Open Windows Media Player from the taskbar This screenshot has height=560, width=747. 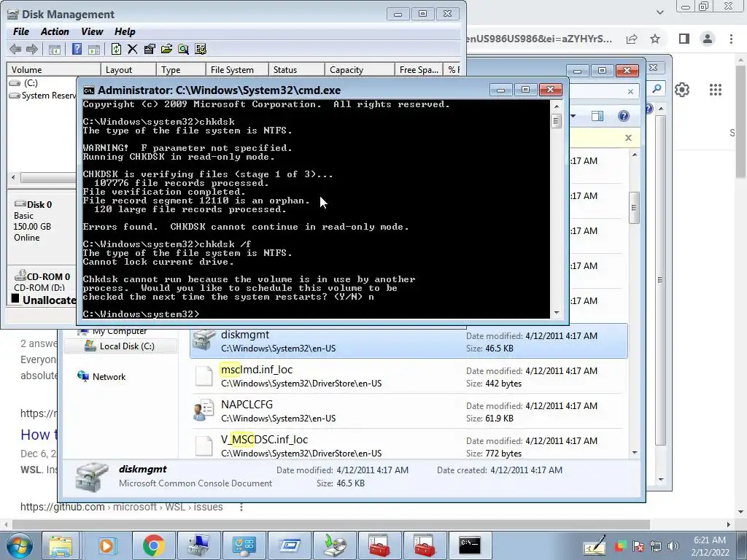[x=107, y=545]
